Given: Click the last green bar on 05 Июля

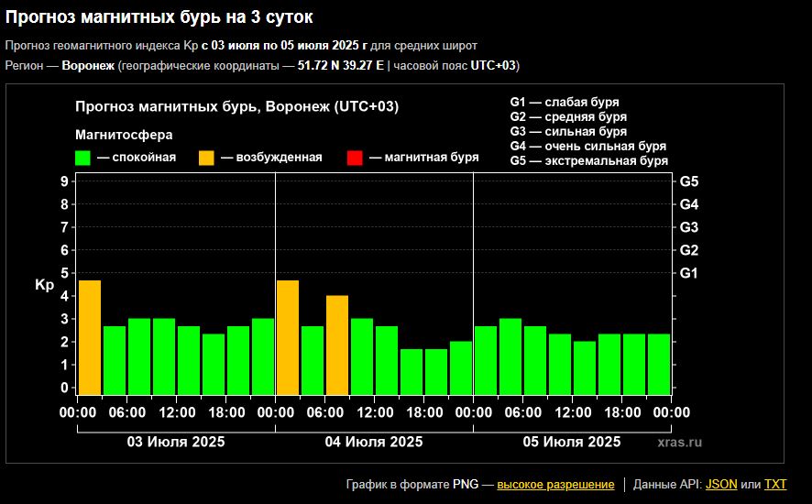Looking at the screenshot, I should click(x=659, y=364).
